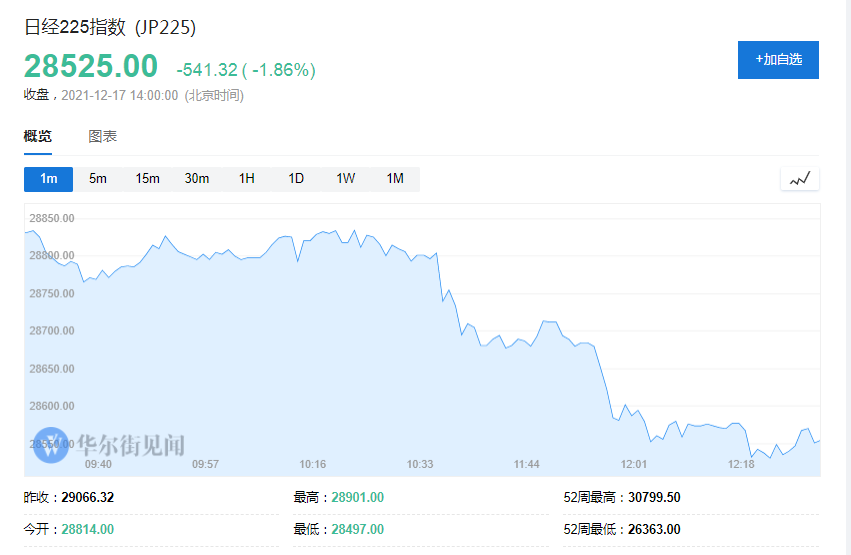Open the 图表 tab
The image size is (851, 555).
point(103,136)
